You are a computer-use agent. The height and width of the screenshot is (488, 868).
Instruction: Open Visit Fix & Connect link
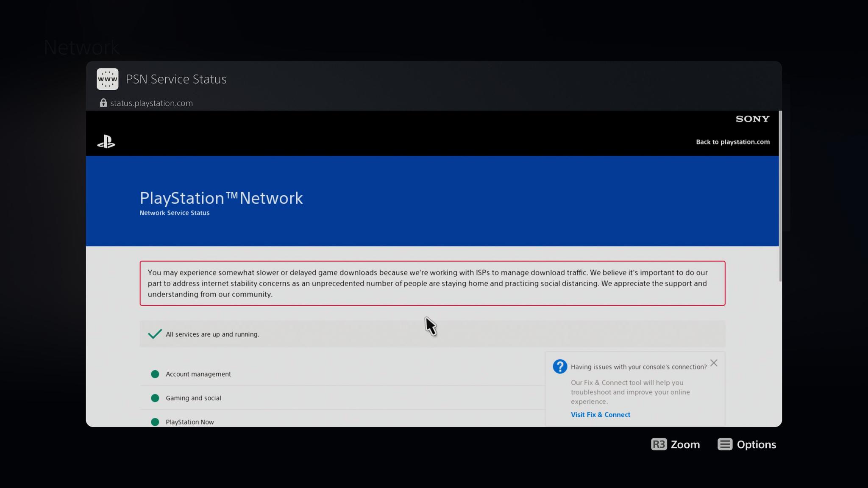tap(600, 415)
